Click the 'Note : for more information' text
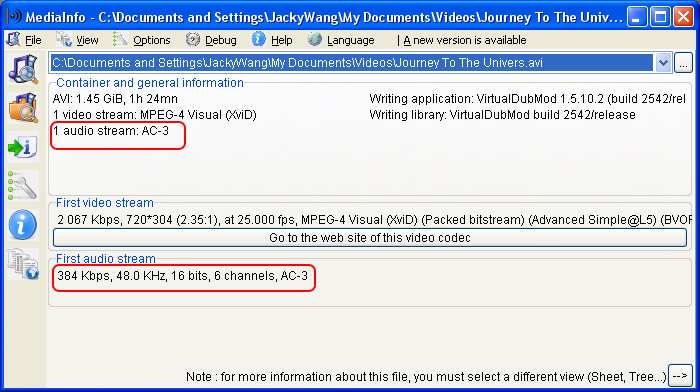The image size is (700, 392). (x=426, y=377)
